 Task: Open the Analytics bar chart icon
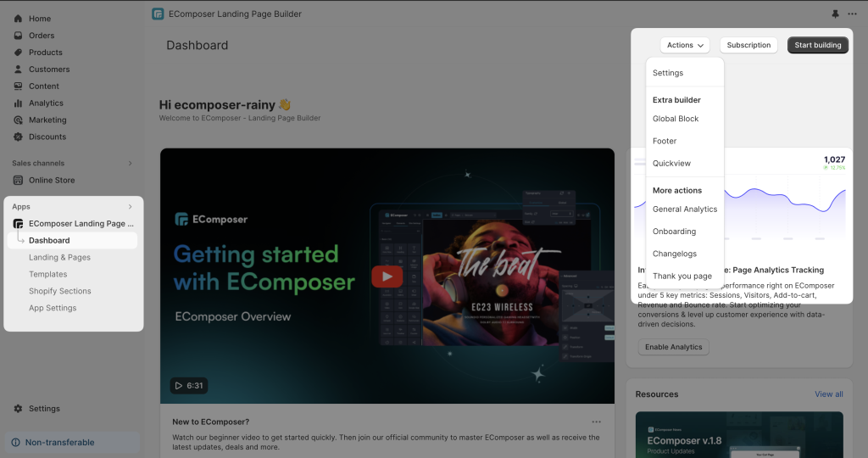(18, 103)
